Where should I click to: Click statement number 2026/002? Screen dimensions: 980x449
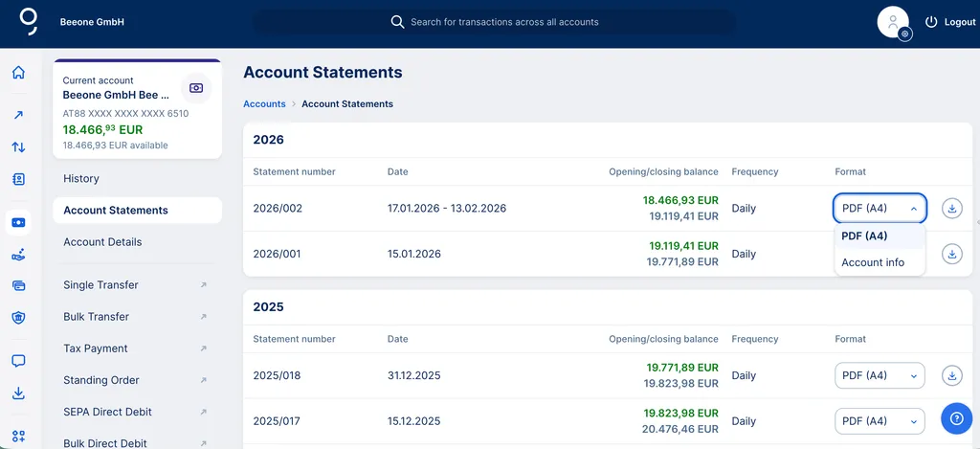[x=278, y=209]
